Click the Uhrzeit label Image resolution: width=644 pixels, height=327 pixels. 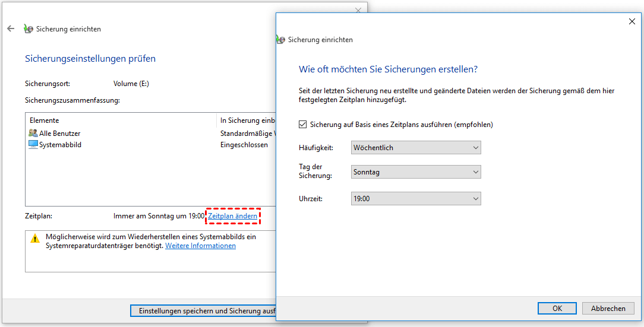[x=311, y=199]
